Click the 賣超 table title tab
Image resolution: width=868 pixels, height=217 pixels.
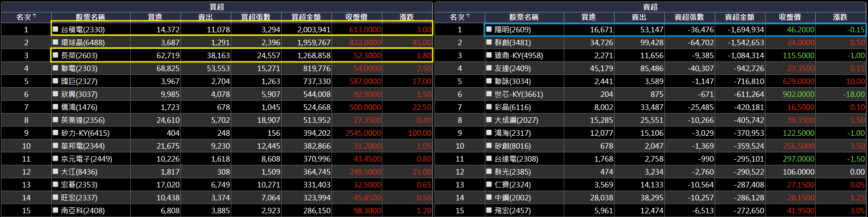[x=650, y=6]
